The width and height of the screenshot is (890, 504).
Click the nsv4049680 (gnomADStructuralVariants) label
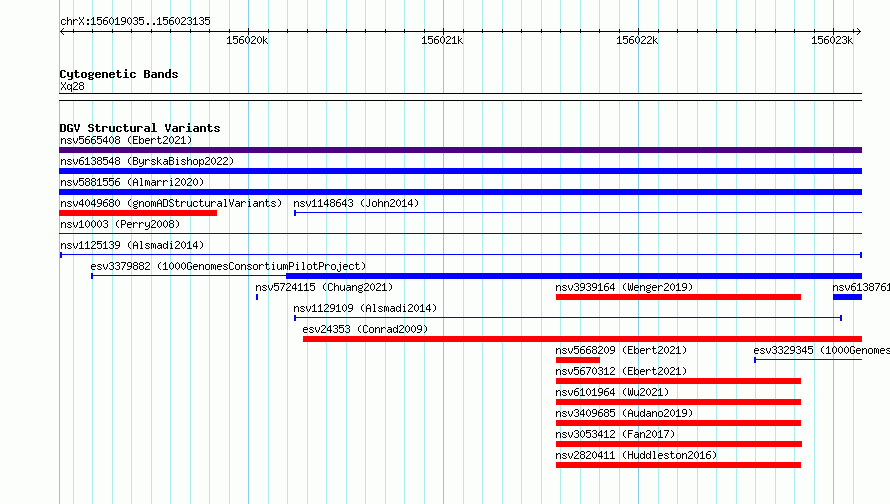point(171,203)
